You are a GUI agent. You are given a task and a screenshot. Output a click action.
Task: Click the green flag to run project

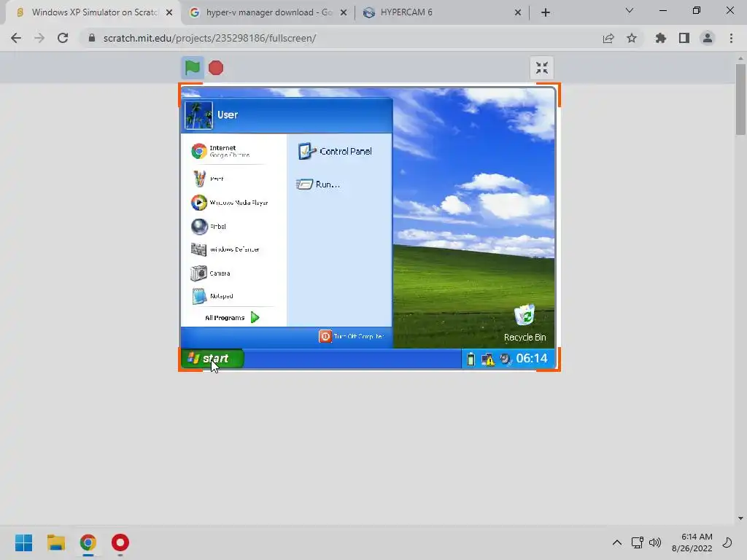pos(193,68)
